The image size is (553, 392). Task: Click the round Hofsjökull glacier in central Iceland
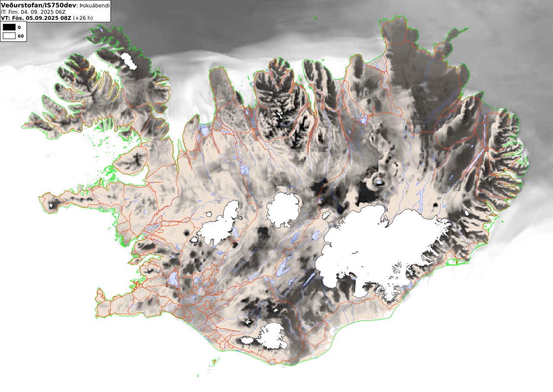(283, 210)
